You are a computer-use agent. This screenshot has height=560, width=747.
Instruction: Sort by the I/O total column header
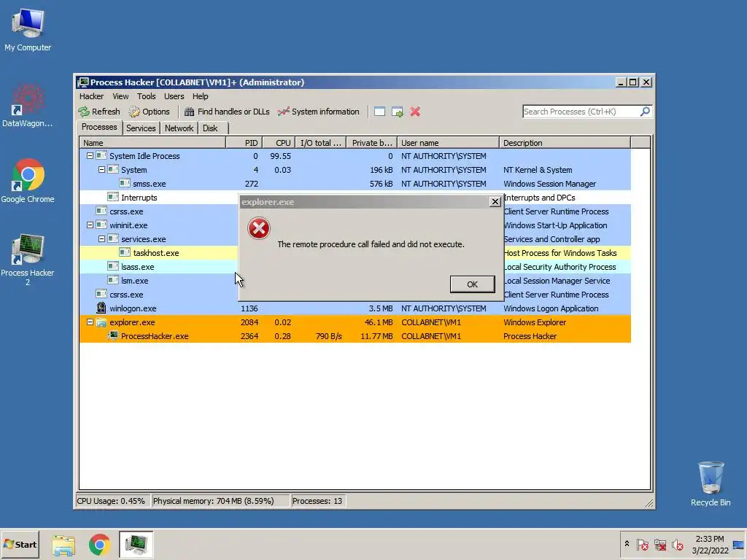(x=321, y=143)
